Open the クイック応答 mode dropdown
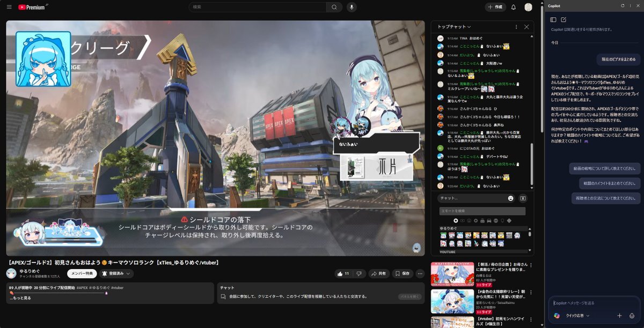Viewport: 644px width, 328px height. pyautogui.click(x=577, y=316)
